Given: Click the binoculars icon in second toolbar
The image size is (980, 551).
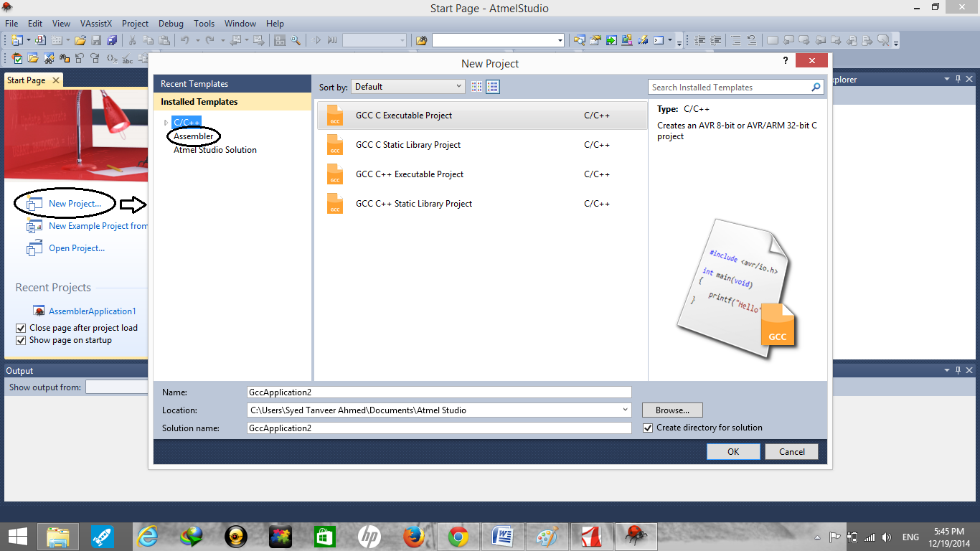Looking at the screenshot, I should 65,58.
